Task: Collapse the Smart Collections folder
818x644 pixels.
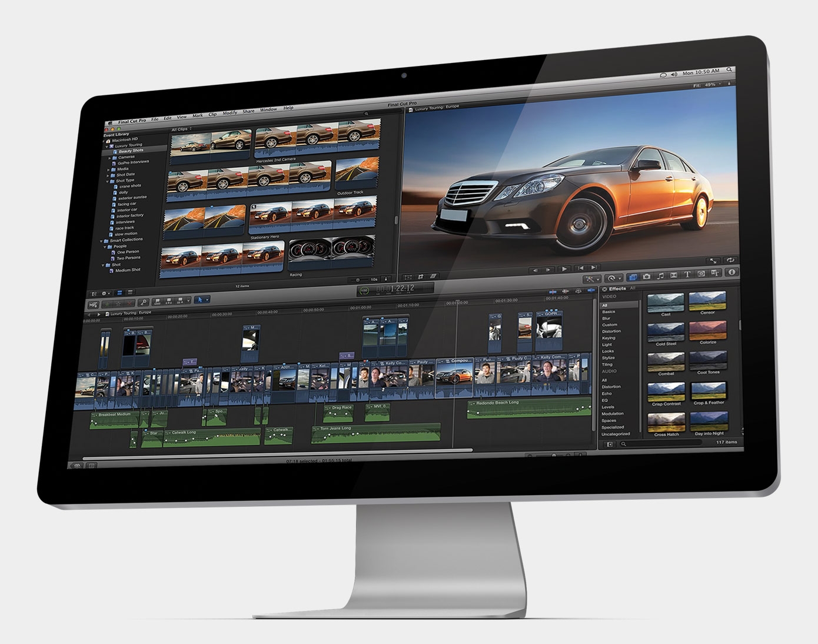Action: tap(101, 241)
